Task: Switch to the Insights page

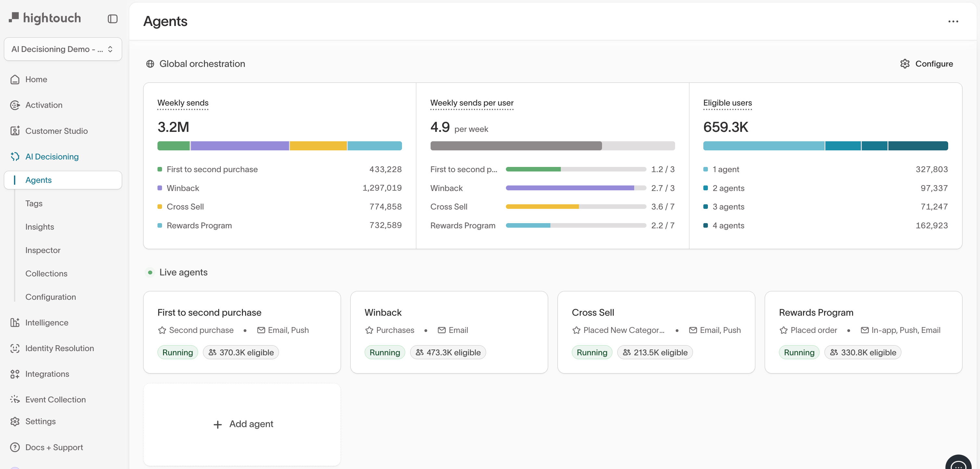Action: (40, 226)
